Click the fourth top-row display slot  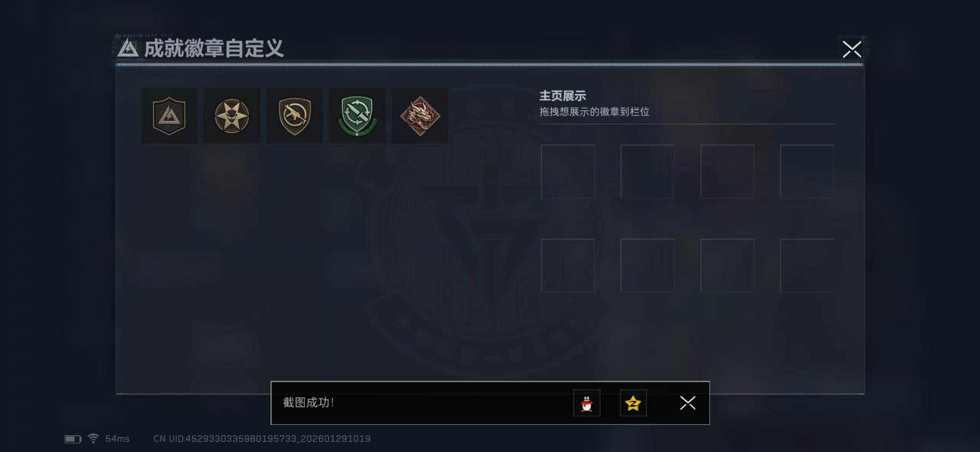807,171
